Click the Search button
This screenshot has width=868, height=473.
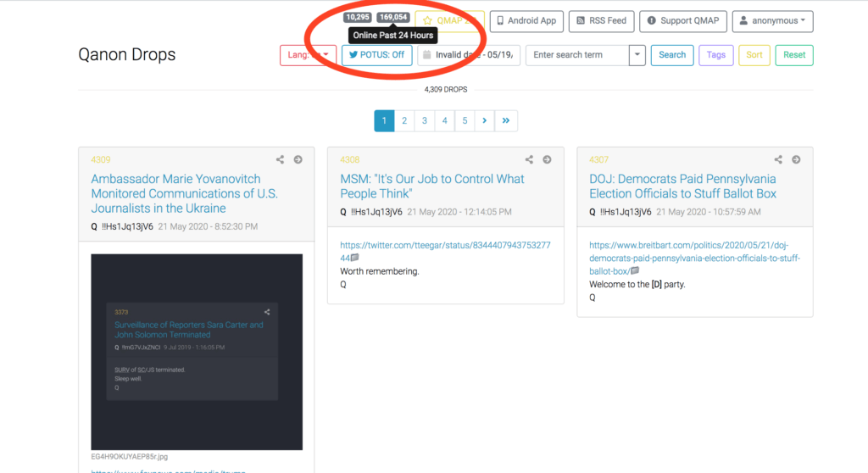671,55
